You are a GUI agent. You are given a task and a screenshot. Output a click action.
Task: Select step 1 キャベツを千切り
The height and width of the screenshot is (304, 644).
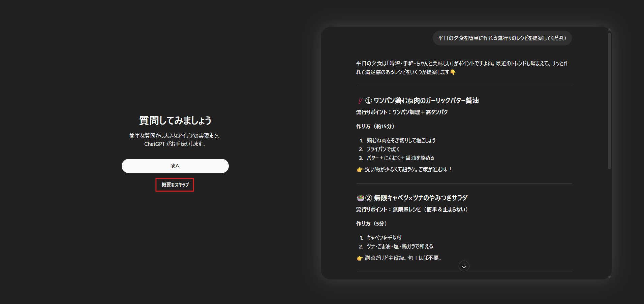pyautogui.click(x=384, y=238)
